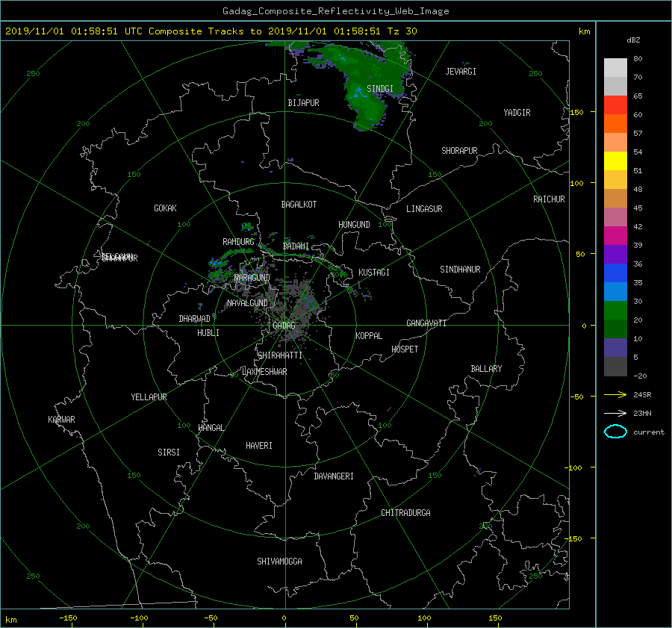The height and width of the screenshot is (628, 672).
Task: Click the YELLAPUR city label
Action: 149,397
